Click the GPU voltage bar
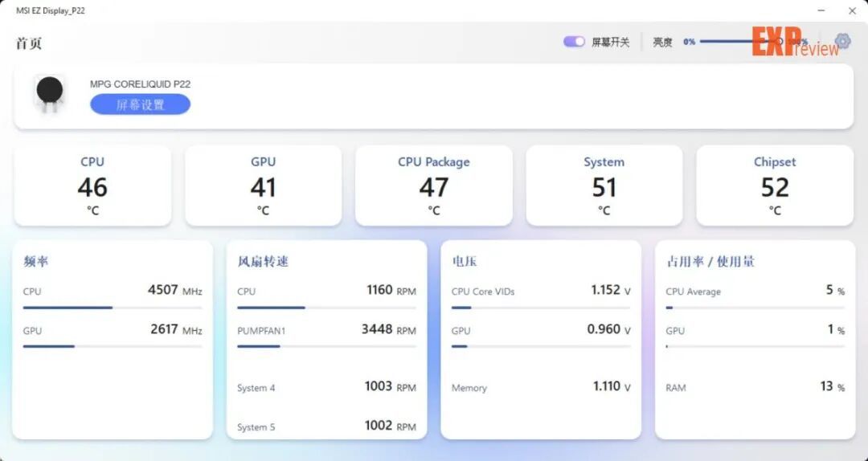 541,346
